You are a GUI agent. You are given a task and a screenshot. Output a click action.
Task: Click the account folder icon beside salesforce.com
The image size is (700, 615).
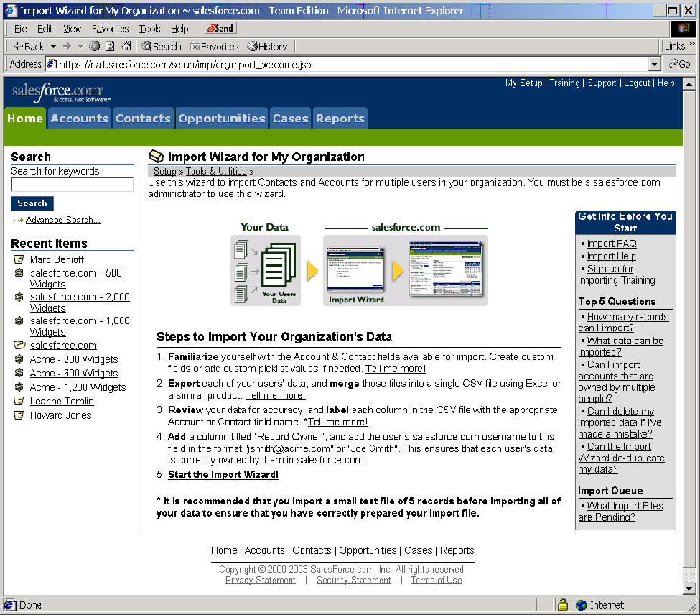click(x=19, y=346)
